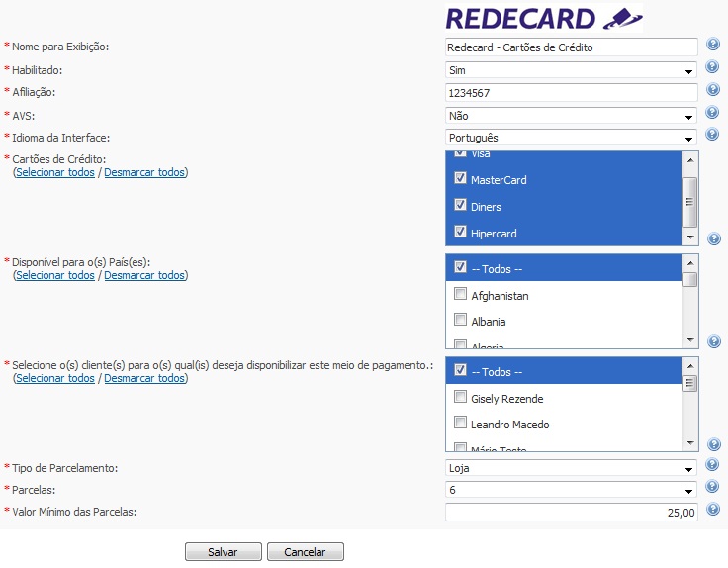Click Desmarcar todos for Países
728x568 pixels.
144,275
